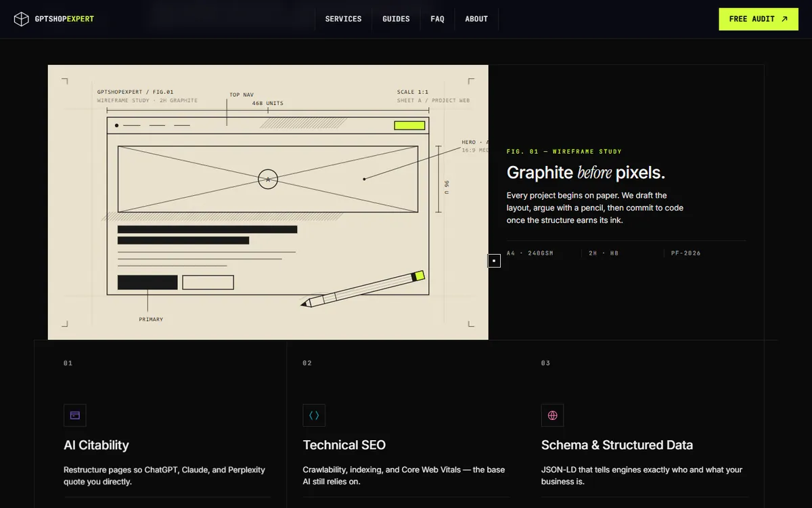Open the Technical SEO heading
The image size is (812, 508).
tap(344, 445)
